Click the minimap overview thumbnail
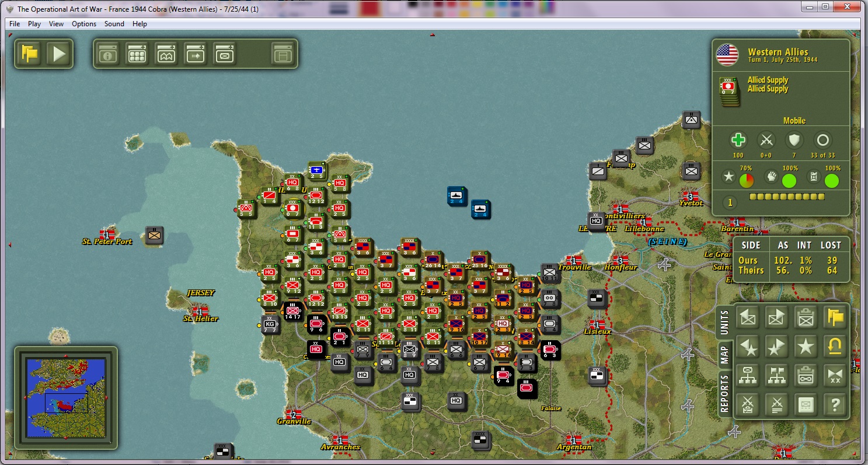Image resolution: width=868 pixels, height=465 pixels. coord(65,398)
